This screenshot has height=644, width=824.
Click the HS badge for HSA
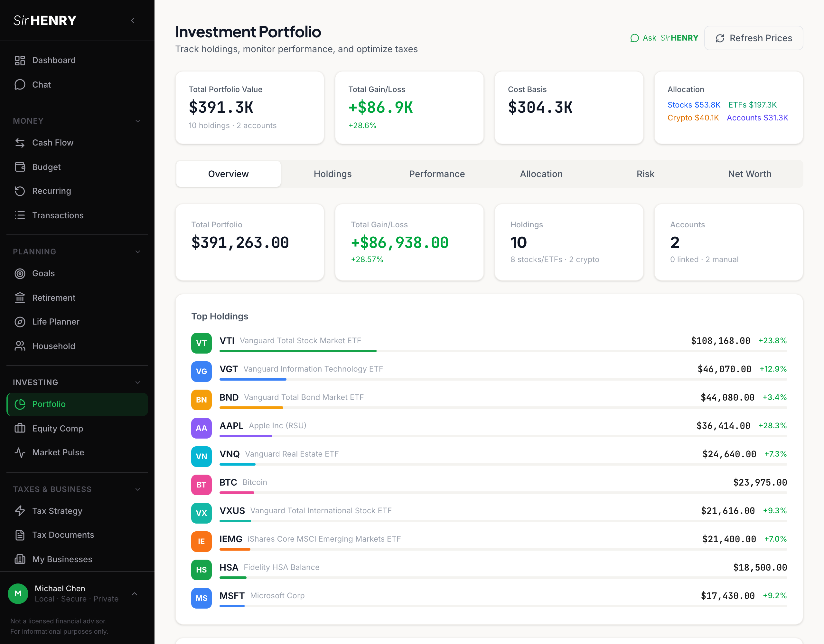[x=201, y=570]
